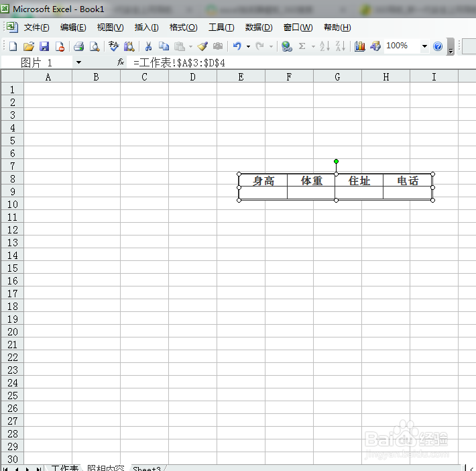Open the 文件(F) menu
Viewport: 476px width, 471px height.
pyautogui.click(x=36, y=28)
